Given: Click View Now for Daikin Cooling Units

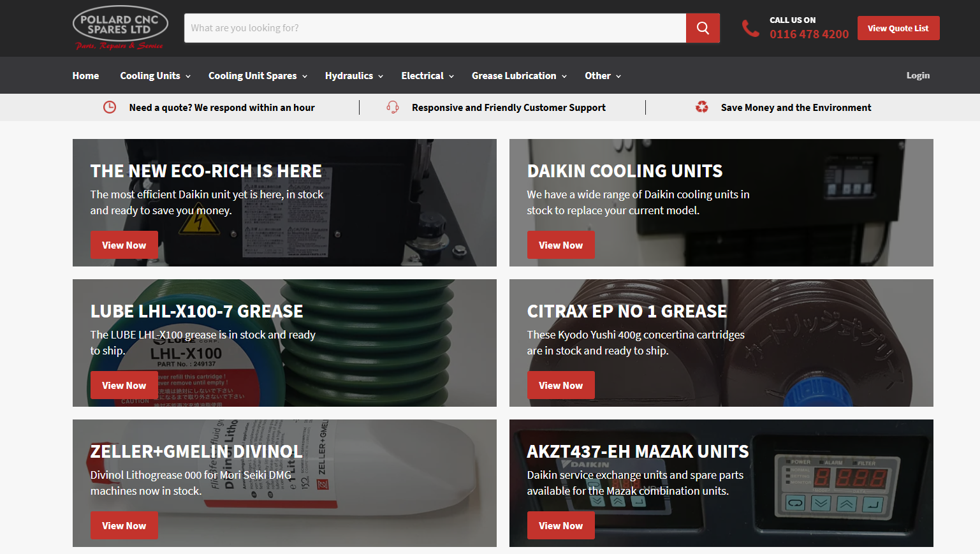Looking at the screenshot, I should [560, 245].
